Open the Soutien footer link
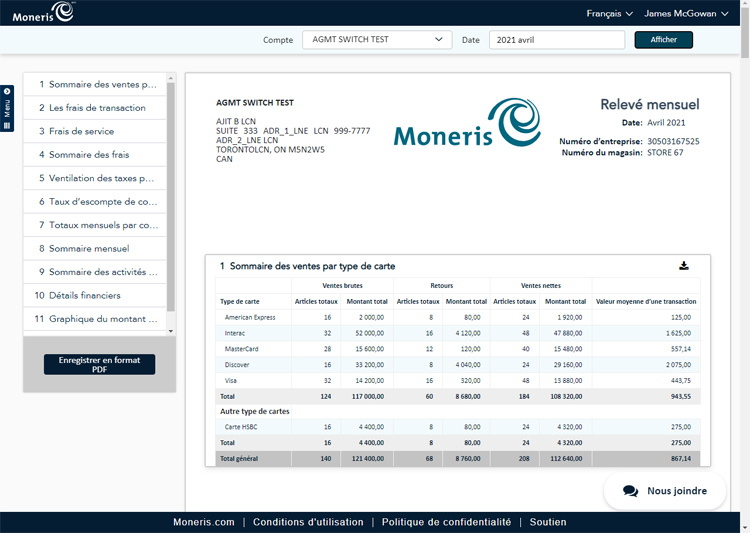 pos(548,522)
